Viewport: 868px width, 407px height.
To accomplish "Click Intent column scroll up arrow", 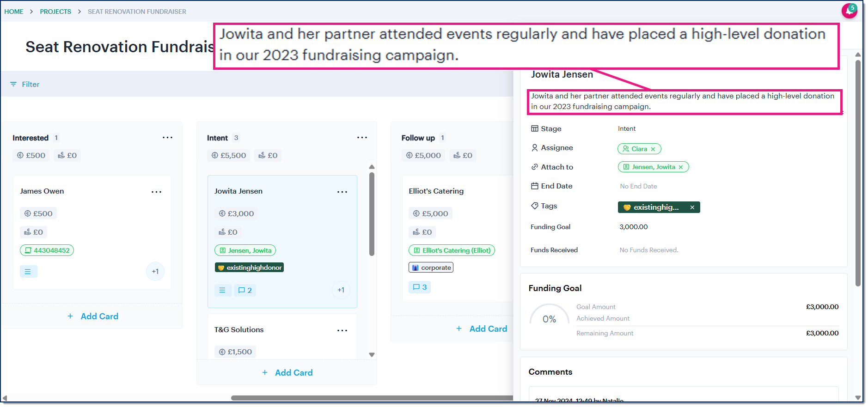I will [x=372, y=167].
